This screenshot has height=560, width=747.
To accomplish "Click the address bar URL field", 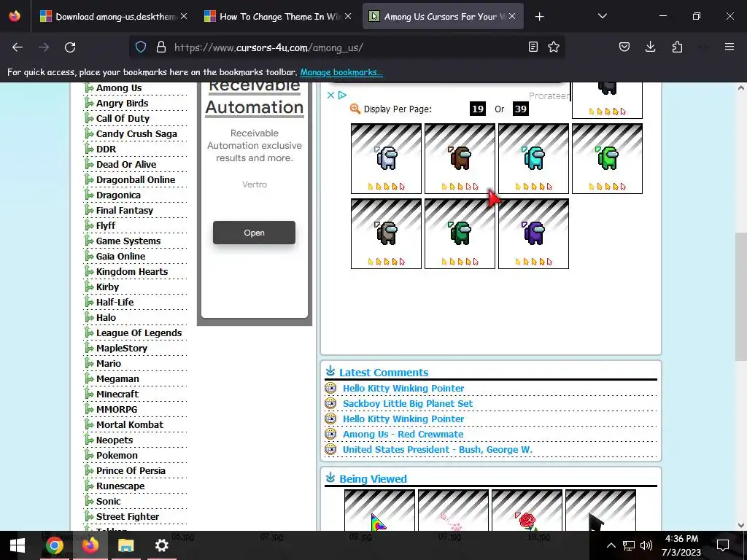I will [348, 47].
